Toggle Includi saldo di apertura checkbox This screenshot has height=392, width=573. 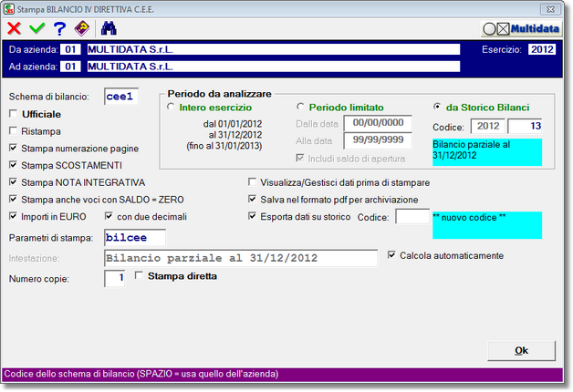click(300, 158)
